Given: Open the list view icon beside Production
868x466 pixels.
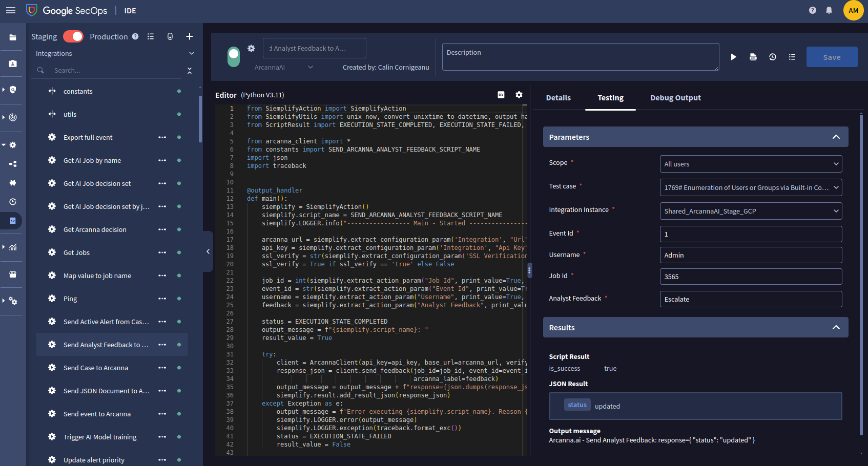Looking at the screenshot, I should pyautogui.click(x=151, y=36).
